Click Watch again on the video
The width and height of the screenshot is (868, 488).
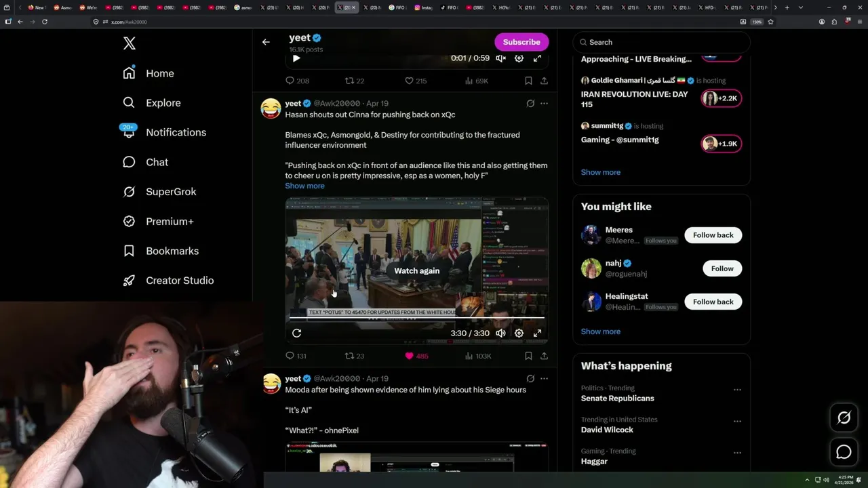417,270
